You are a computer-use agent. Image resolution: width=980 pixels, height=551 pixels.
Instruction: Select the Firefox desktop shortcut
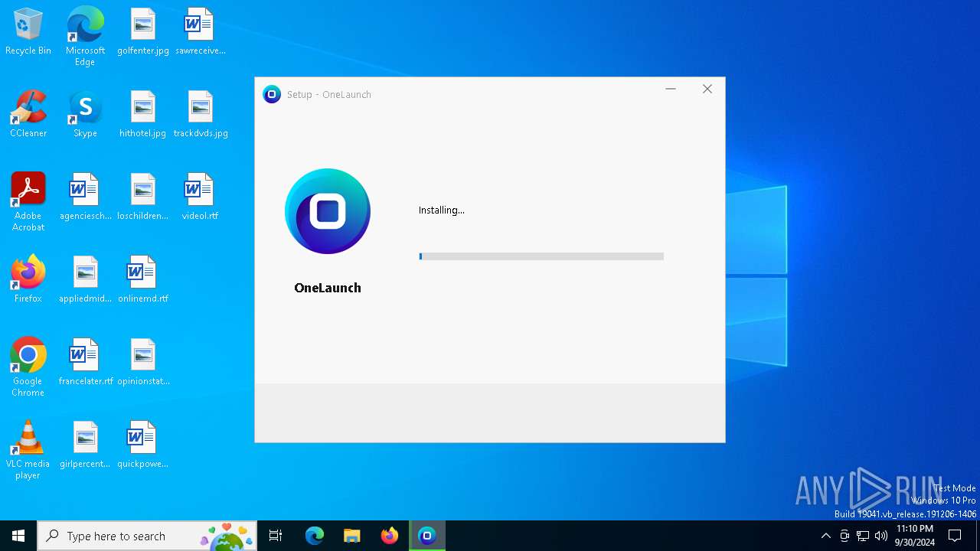pos(28,280)
